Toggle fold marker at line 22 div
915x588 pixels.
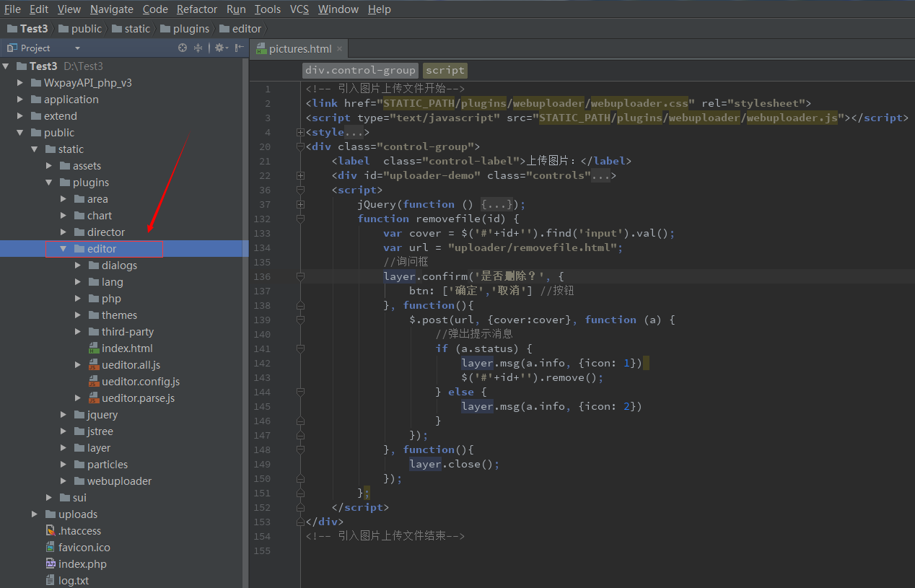[300, 175]
